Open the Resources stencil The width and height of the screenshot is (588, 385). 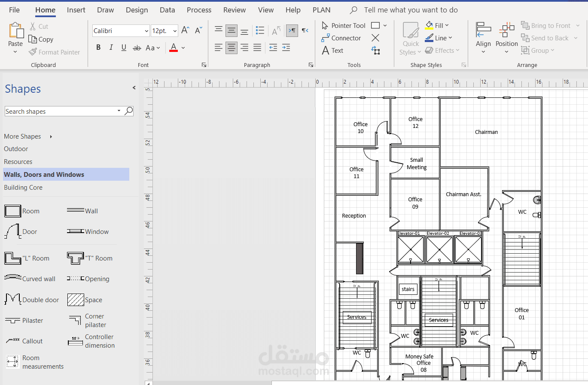[x=18, y=162]
